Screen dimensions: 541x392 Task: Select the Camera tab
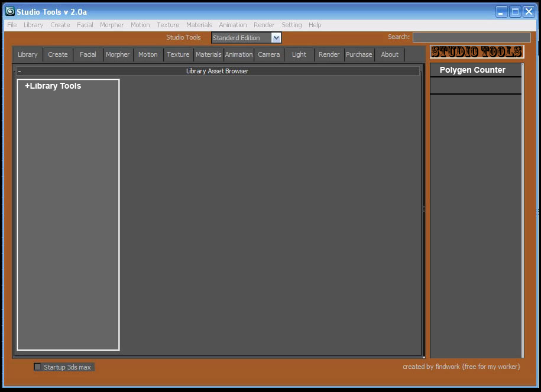point(269,54)
